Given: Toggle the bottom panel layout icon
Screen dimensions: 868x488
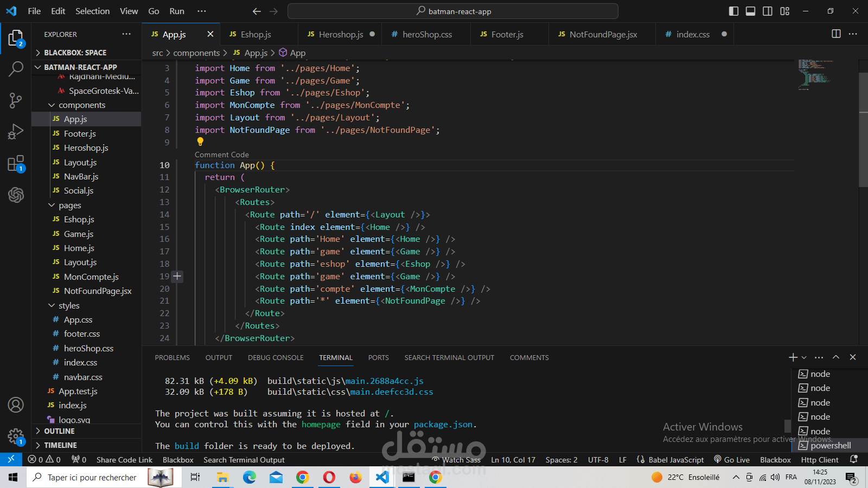Looking at the screenshot, I should pos(750,11).
